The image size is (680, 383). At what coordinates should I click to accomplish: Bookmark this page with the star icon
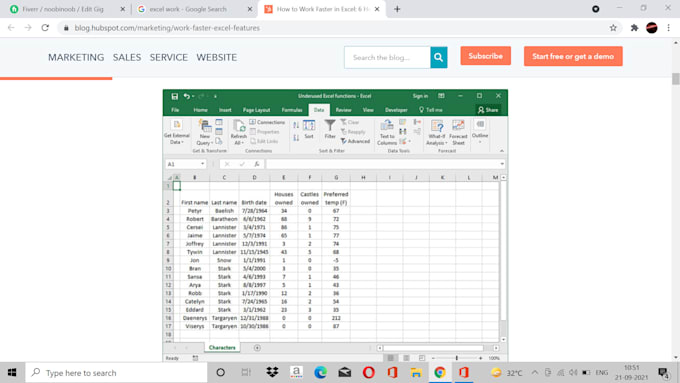(613, 28)
